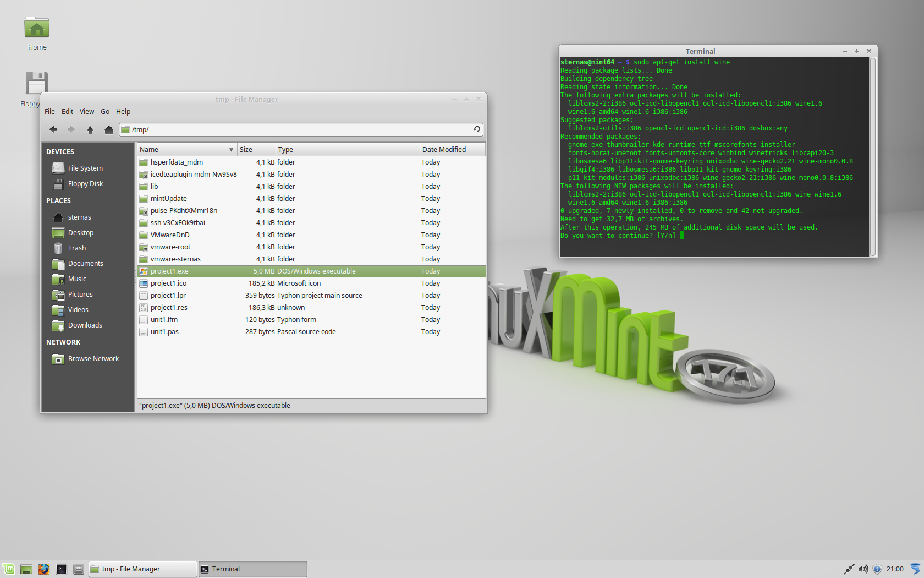Select the unit1.lfm file
Image resolution: width=924 pixels, height=578 pixels.
point(311,319)
